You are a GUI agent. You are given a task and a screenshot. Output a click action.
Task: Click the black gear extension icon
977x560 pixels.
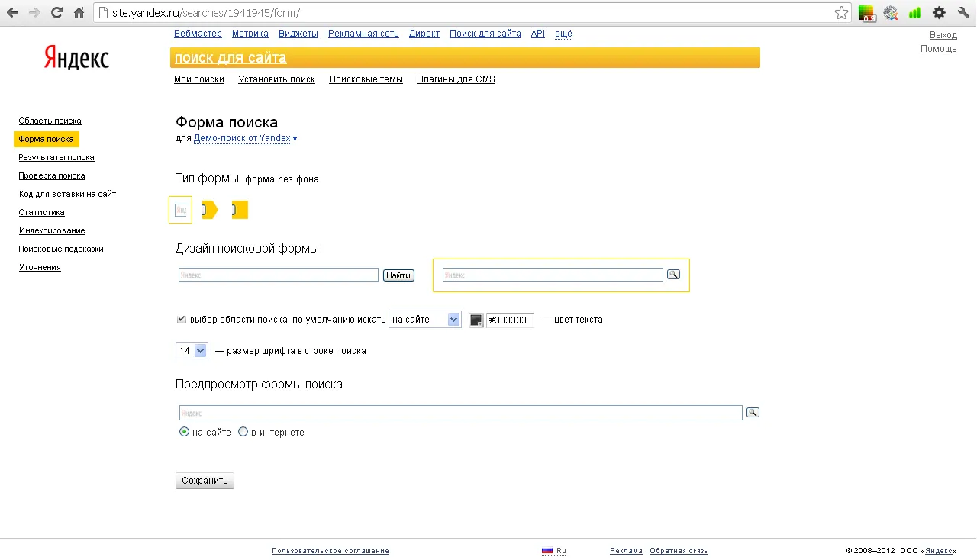pyautogui.click(x=939, y=12)
